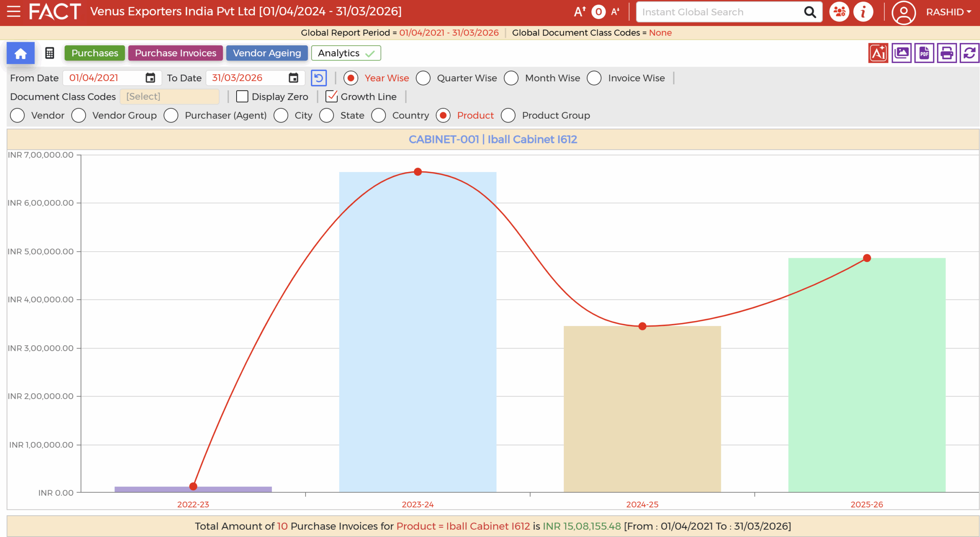Click the 2023-24 axis label
Screen dimensions: 980x537
(x=418, y=504)
